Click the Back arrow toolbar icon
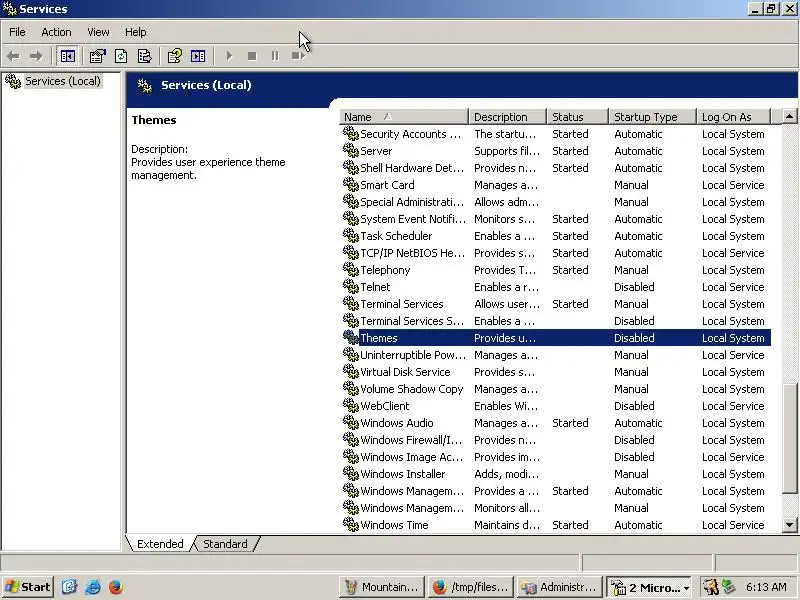Viewport: 800px width, 600px height. pos(14,56)
